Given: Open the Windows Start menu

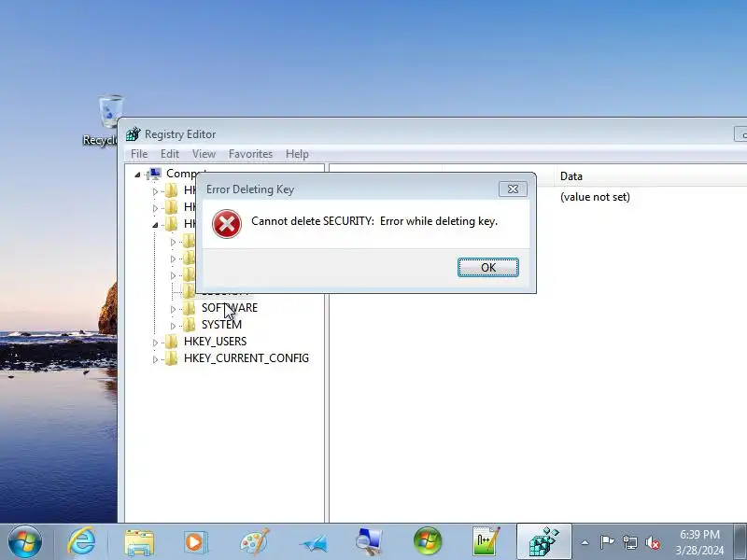Looking at the screenshot, I should click(x=24, y=542).
